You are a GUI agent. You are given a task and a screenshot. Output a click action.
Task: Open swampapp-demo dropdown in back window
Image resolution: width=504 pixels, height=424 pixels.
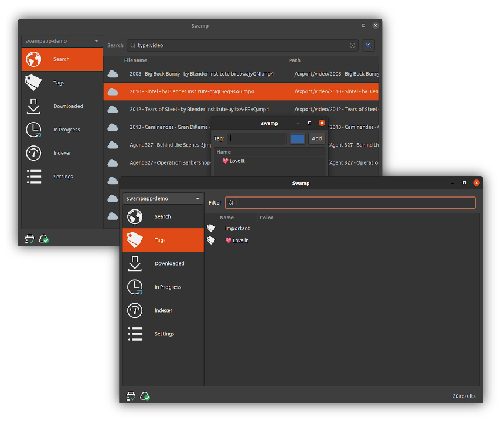coord(62,41)
